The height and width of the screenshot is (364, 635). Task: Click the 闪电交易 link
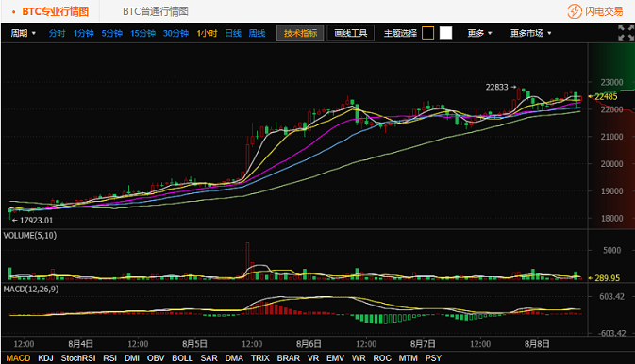[x=604, y=11]
